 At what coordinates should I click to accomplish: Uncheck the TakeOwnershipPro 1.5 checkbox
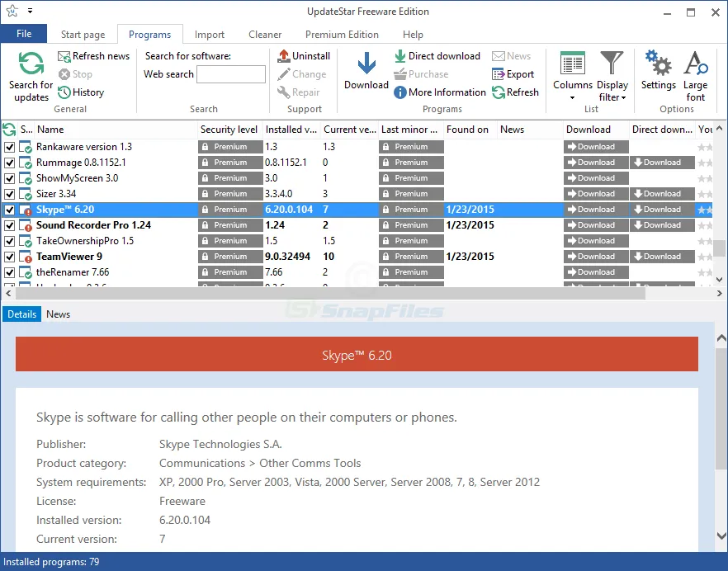9,242
